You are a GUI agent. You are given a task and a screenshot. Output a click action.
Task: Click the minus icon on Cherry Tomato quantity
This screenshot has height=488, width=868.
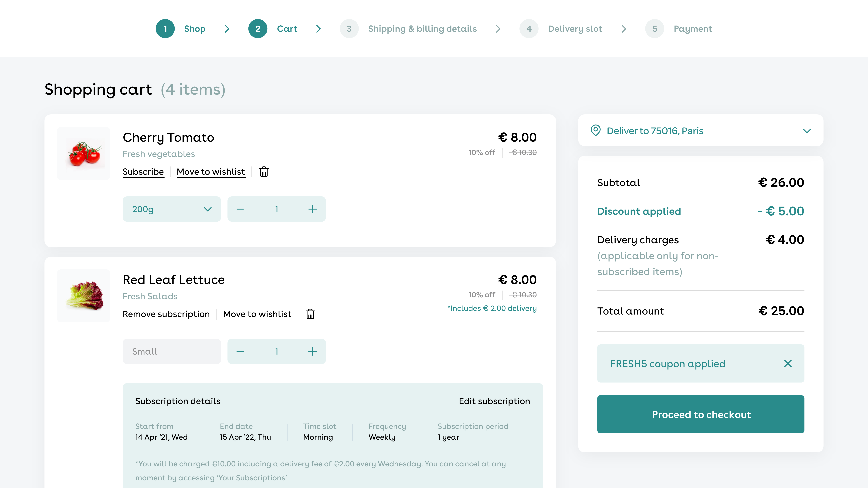pyautogui.click(x=241, y=209)
